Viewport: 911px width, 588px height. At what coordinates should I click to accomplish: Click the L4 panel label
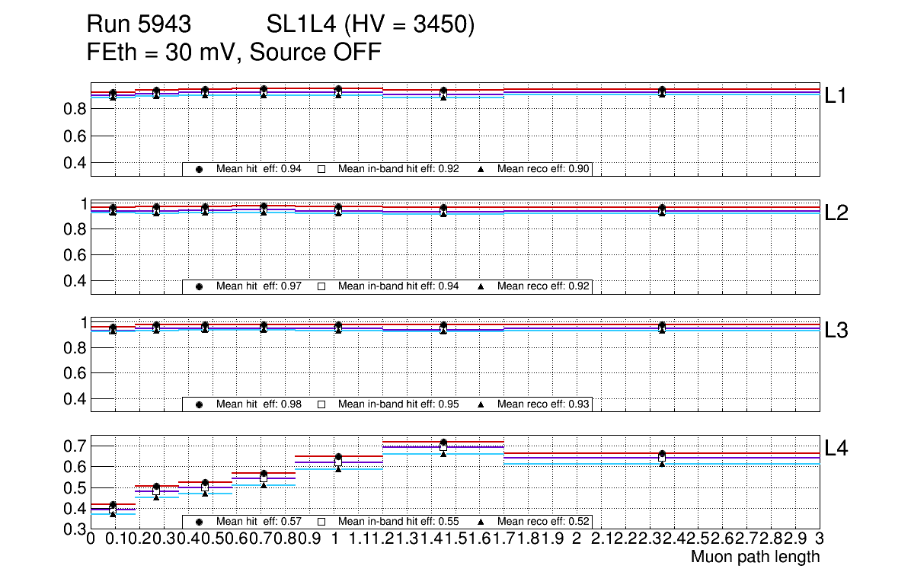pos(836,449)
